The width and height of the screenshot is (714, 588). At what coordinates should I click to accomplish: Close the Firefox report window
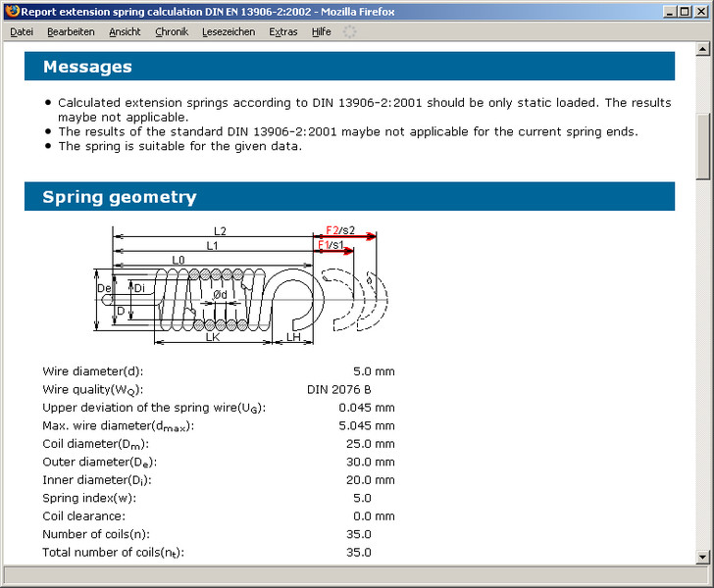(701, 12)
